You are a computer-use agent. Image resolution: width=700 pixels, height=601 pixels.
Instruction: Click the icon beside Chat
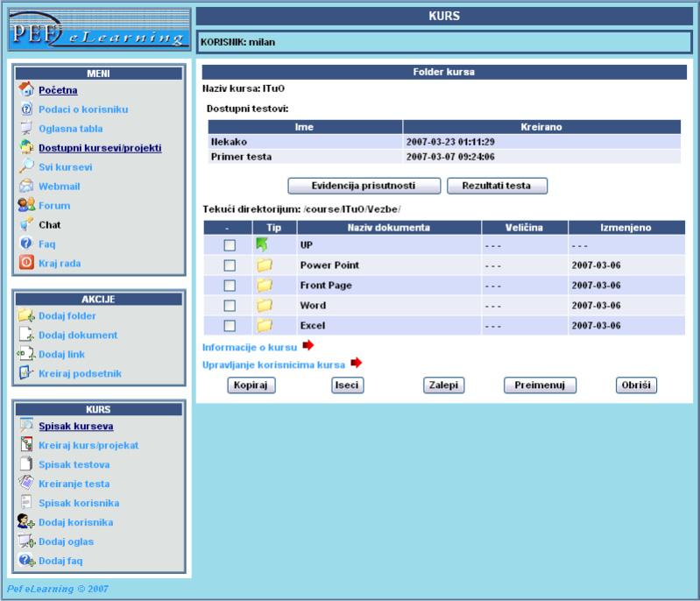pyautogui.click(x=26, y=223)
